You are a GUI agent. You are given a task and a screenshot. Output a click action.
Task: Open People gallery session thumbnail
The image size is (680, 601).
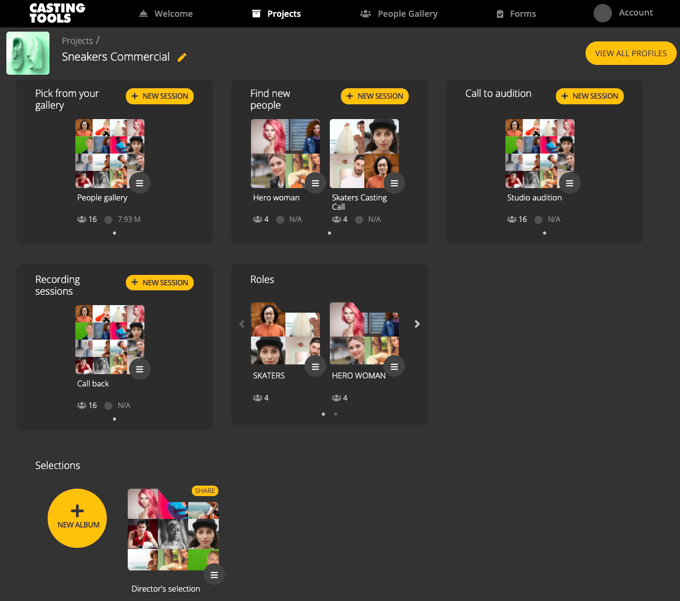tap(110, 154)
